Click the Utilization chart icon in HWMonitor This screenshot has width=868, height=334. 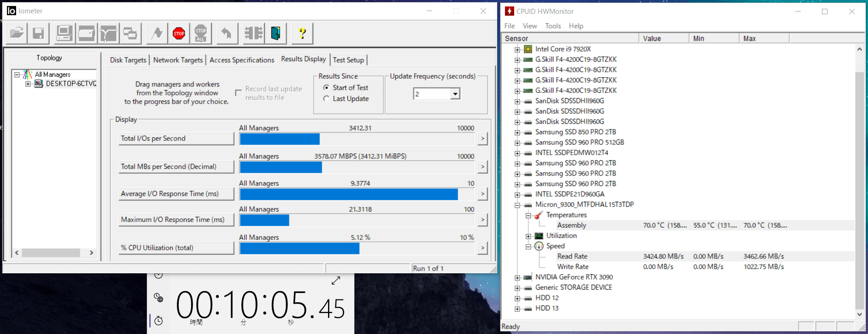click(x=539, y=236)
